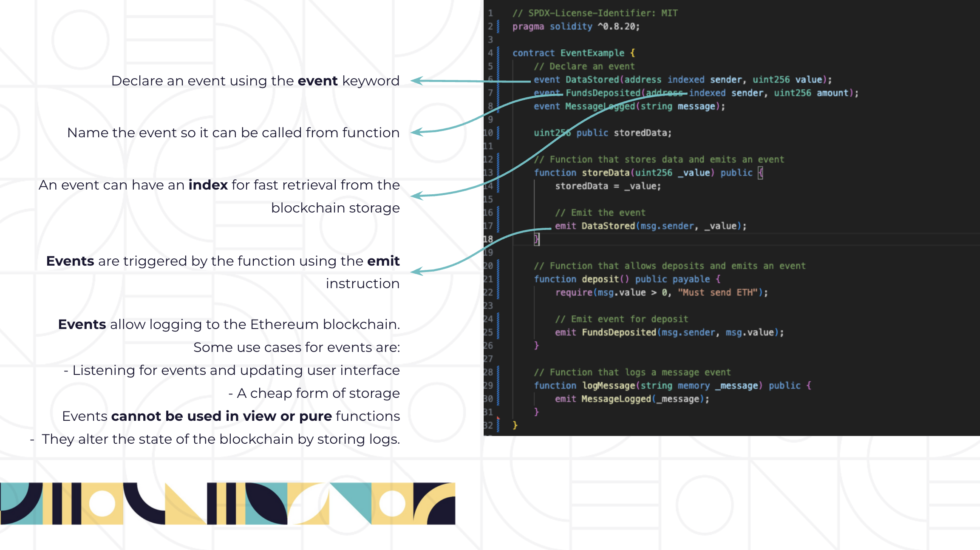Click the '// Emit the event' comment
980x550 pixels.
600,213
